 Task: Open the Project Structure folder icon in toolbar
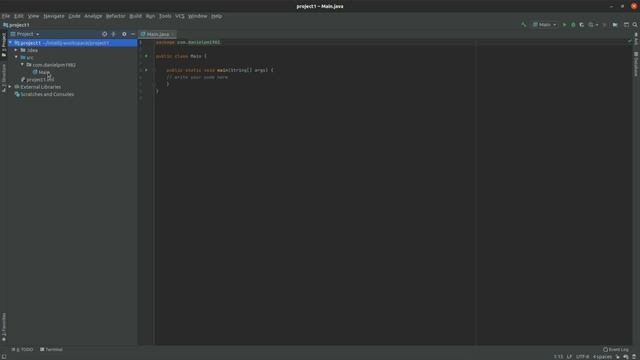[615, 25]
